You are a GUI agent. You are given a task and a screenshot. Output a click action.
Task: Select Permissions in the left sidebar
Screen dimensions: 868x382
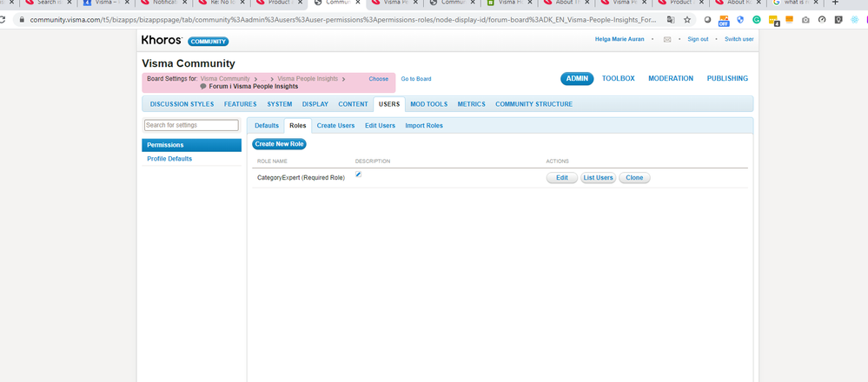coord(191,145)
